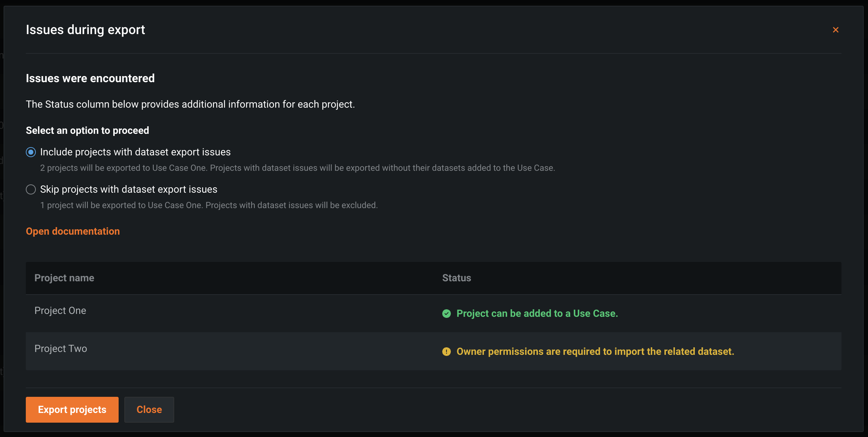868x437 pixels.
Task: Click '1 project will be exported' description
Action: pos(209,205)
